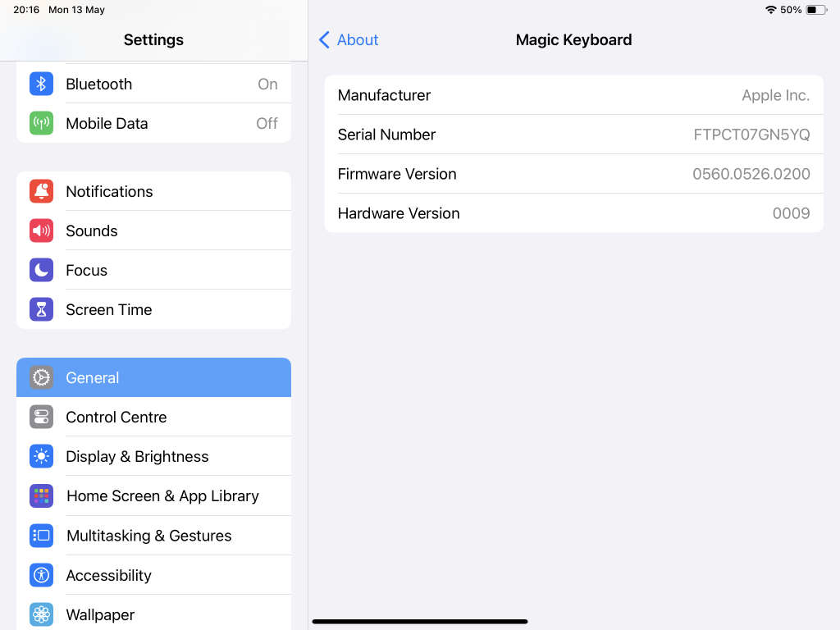Tap the Home Screen & App Library icon
840x630 pixels.
click(41, 495)
